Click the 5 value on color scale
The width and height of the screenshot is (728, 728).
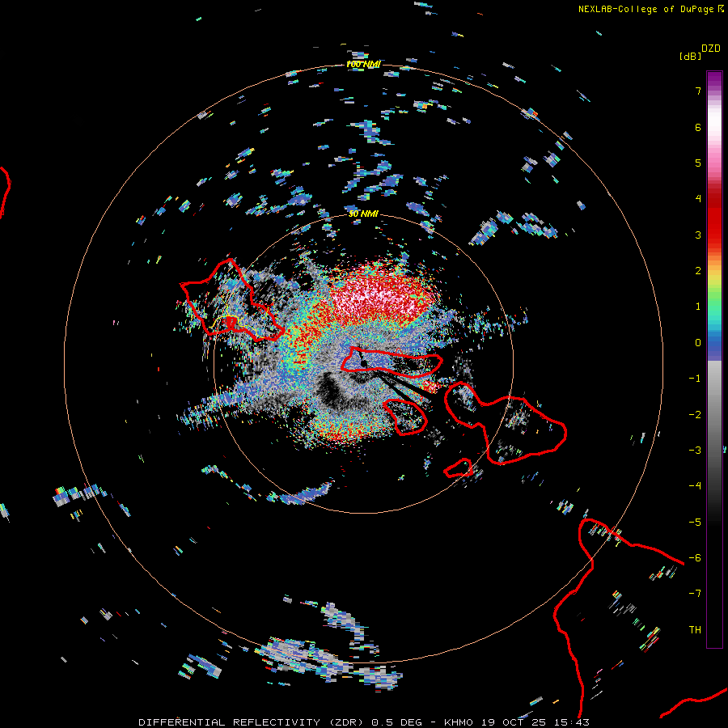point(698,163)
